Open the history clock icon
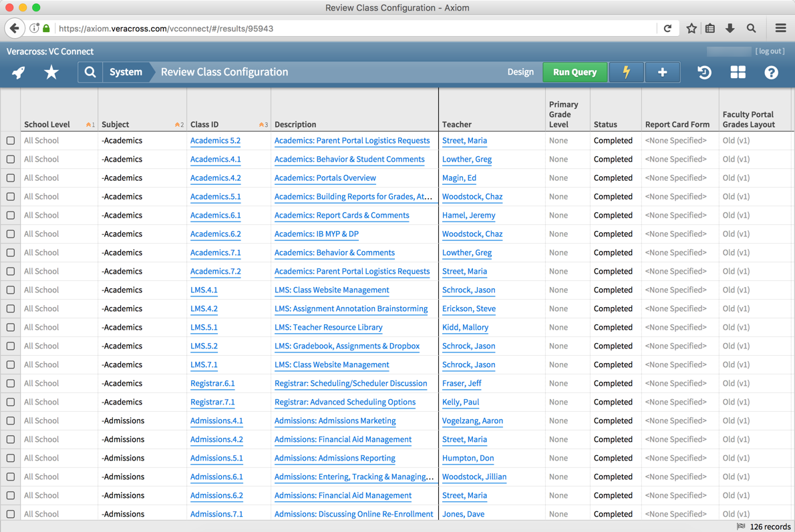The height and width of the screenshot is (532, 795). pos(704,72)
